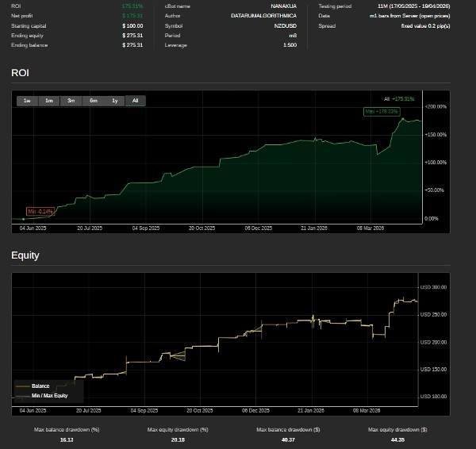Switch ROI chart to 6m range
Image resolution: width=476 pixels, height=449 pixels.
pos(94,101)
